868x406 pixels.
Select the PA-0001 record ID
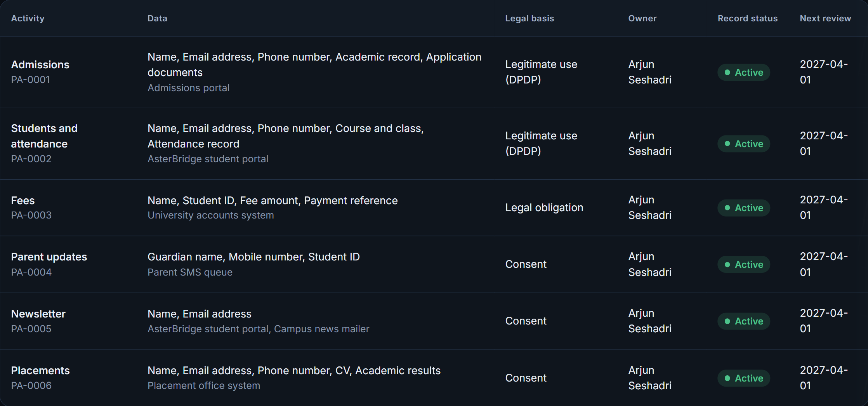point(30,80)
